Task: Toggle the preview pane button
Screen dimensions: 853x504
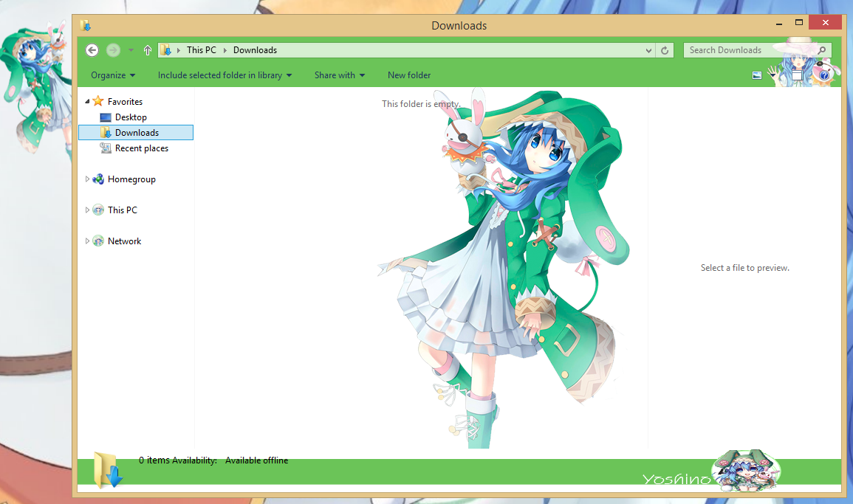Action: point(798,75)
